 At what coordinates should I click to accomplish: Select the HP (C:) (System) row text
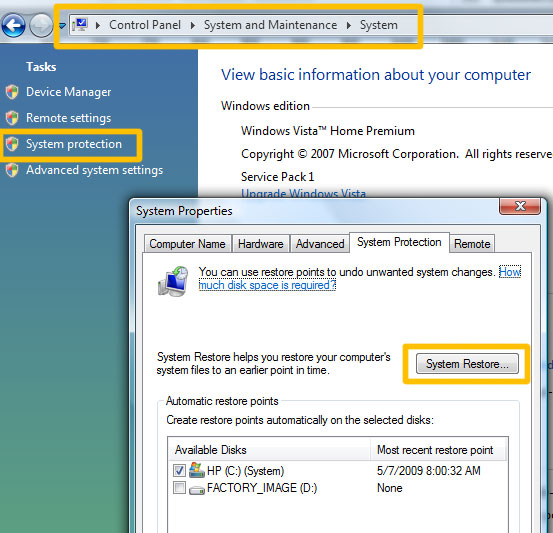tap(245, 471)
